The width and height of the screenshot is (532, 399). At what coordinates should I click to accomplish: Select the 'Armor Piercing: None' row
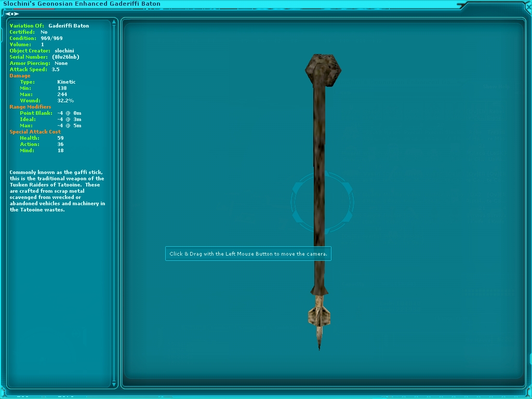click(x=38, y=63)
